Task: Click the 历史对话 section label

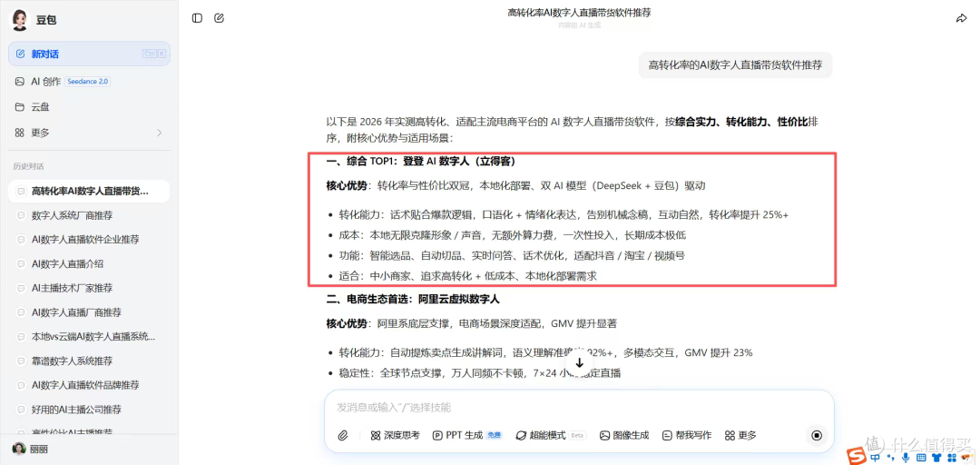Action: (29, 166)
